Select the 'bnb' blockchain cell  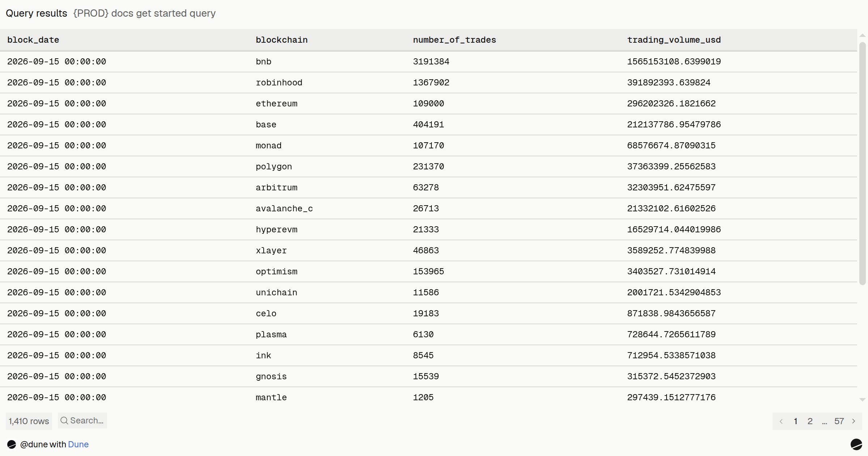264,62
